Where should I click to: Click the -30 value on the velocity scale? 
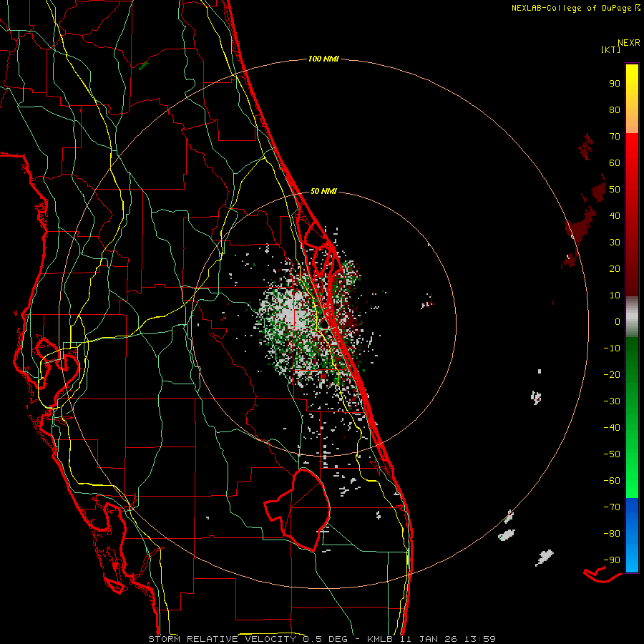click(x=612, y=401)
